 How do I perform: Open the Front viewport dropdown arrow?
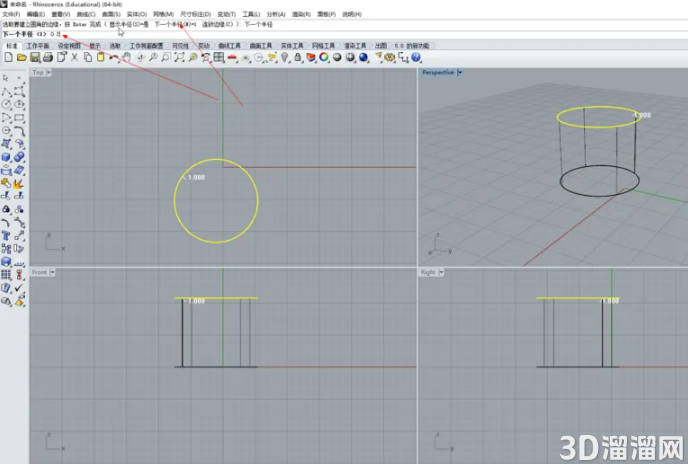52,273
